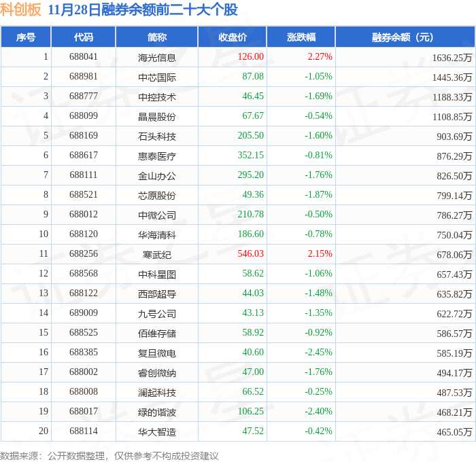Click the 收盘价 column header
Image resolution: width=476 pixels, height=462 pixels.
pos(233,37)
